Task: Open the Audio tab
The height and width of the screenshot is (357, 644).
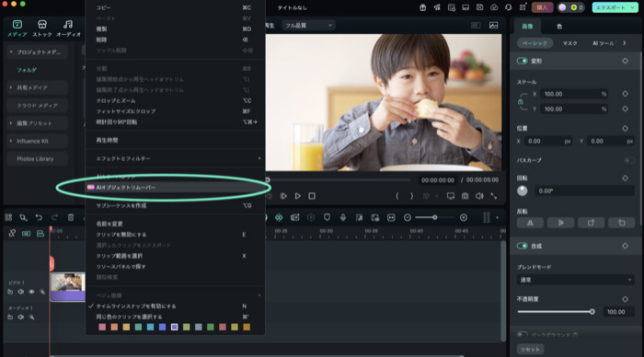Action: point(68,29)
